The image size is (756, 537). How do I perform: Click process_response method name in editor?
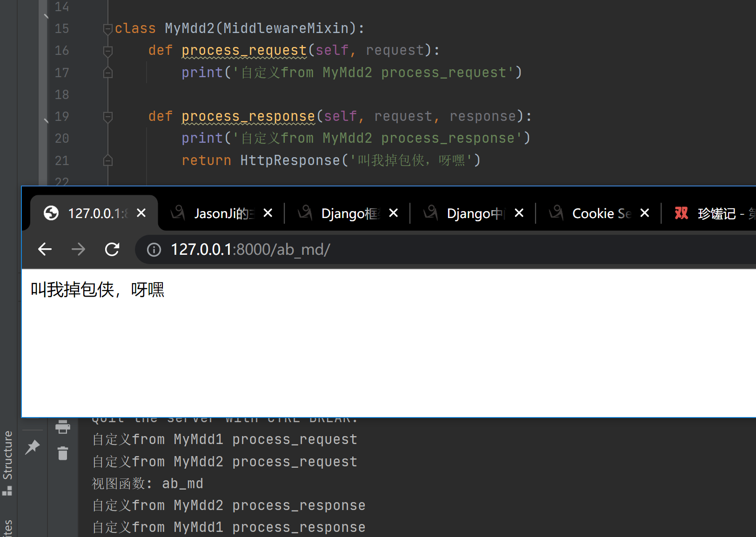[x=248, y=116]
